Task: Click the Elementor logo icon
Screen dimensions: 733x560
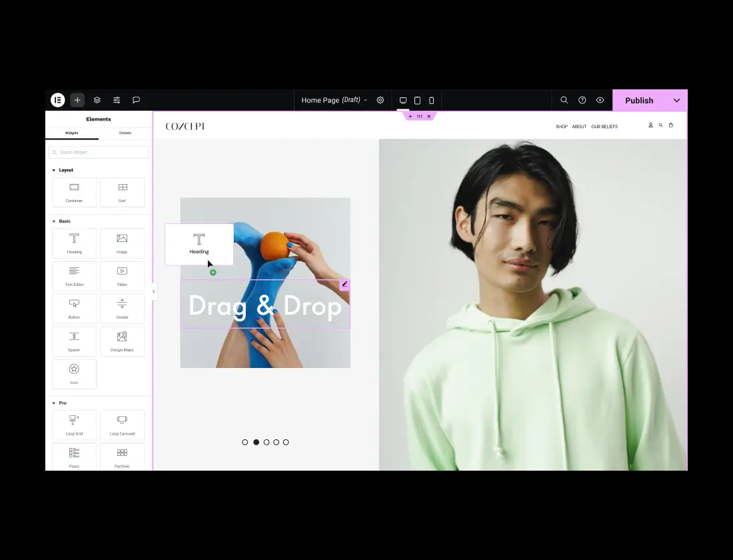Action: [x=58, y=100]
